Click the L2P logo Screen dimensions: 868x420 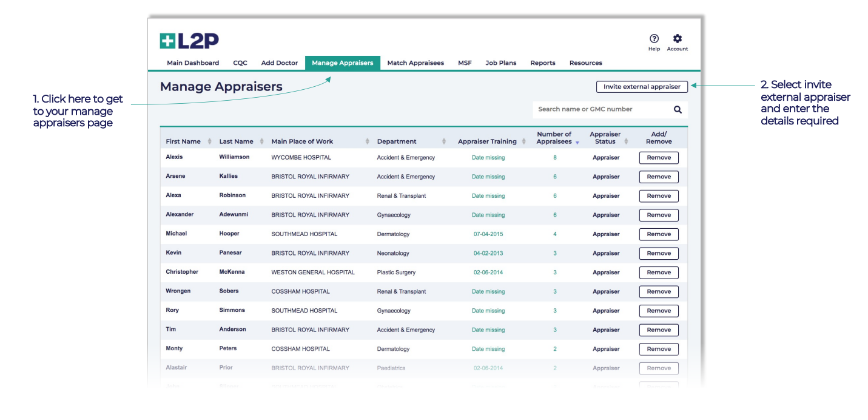(x=189, y=41)
